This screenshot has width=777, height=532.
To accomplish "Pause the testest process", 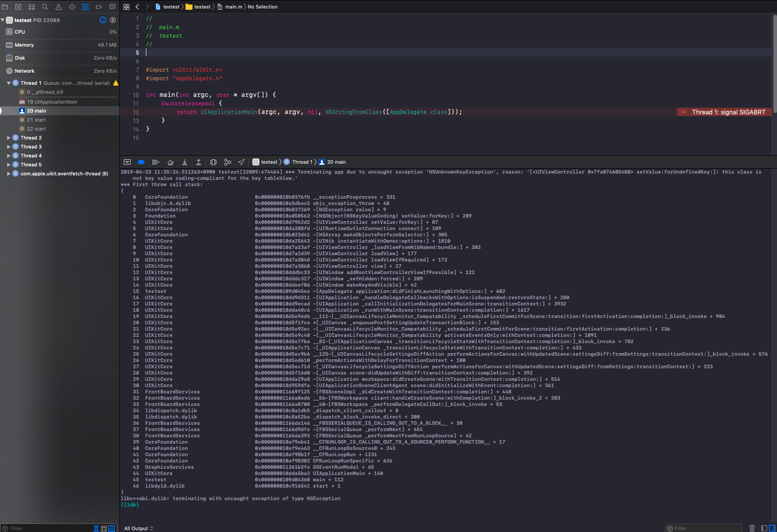I will point(113,20).
